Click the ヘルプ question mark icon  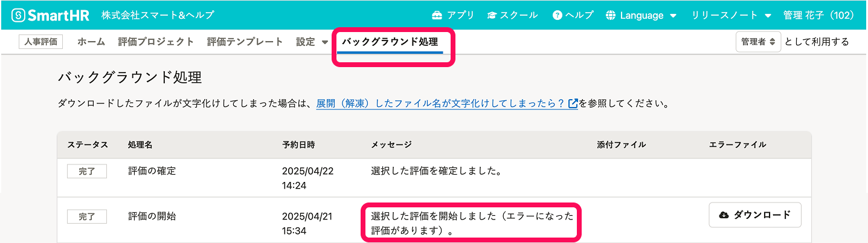pyautogui.click(x=557, y=15)
